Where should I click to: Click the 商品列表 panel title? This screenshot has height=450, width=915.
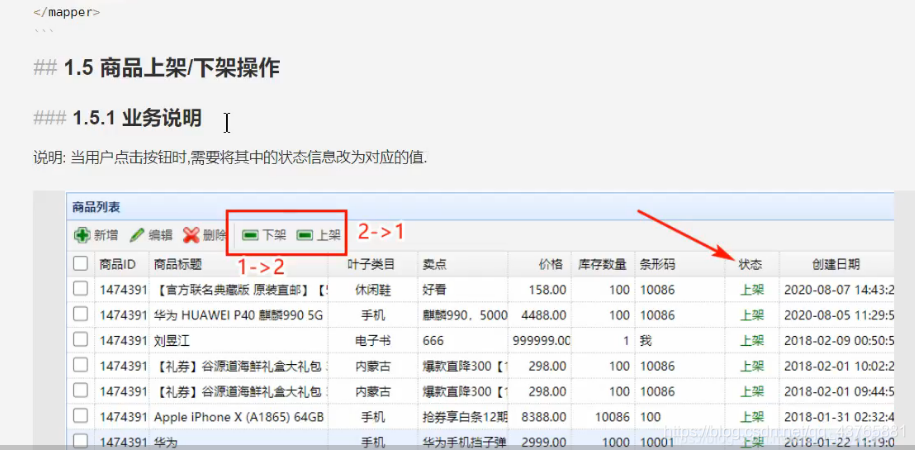tap(96, 207)
